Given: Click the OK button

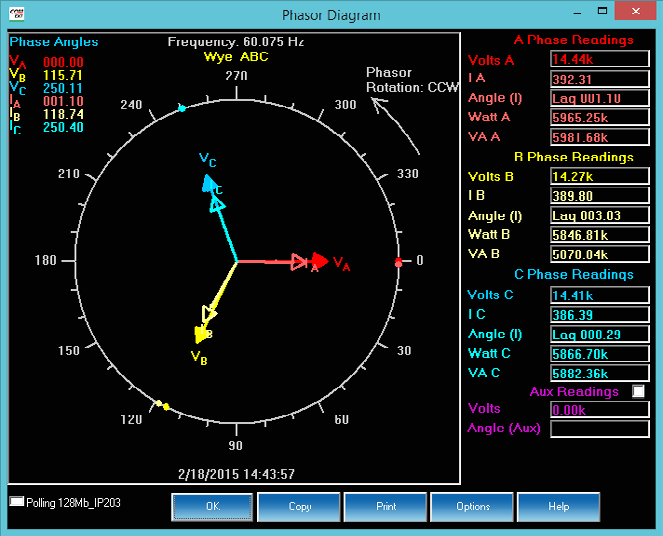Looking at the screenshot, I should (212, 506).
